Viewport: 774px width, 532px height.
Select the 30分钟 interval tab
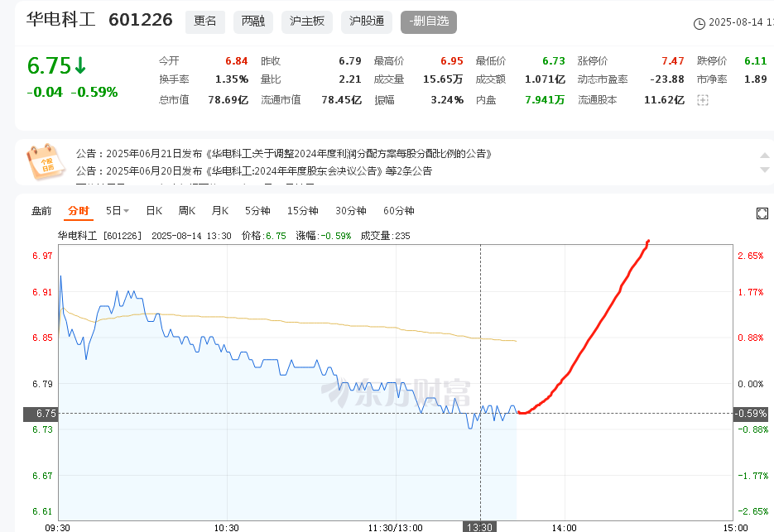point(350,211)
